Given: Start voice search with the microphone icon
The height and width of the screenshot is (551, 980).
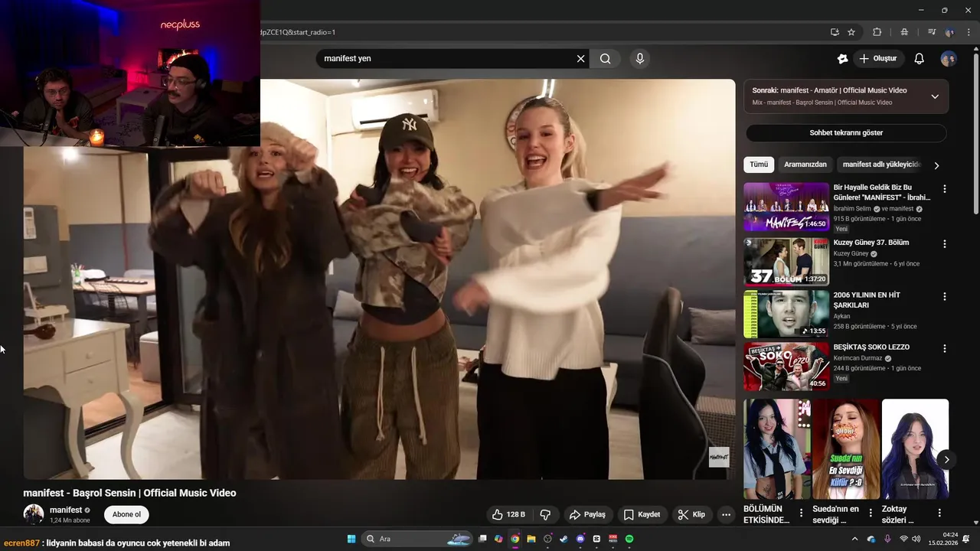Looking at the screenshot, I should coord(640,59).
